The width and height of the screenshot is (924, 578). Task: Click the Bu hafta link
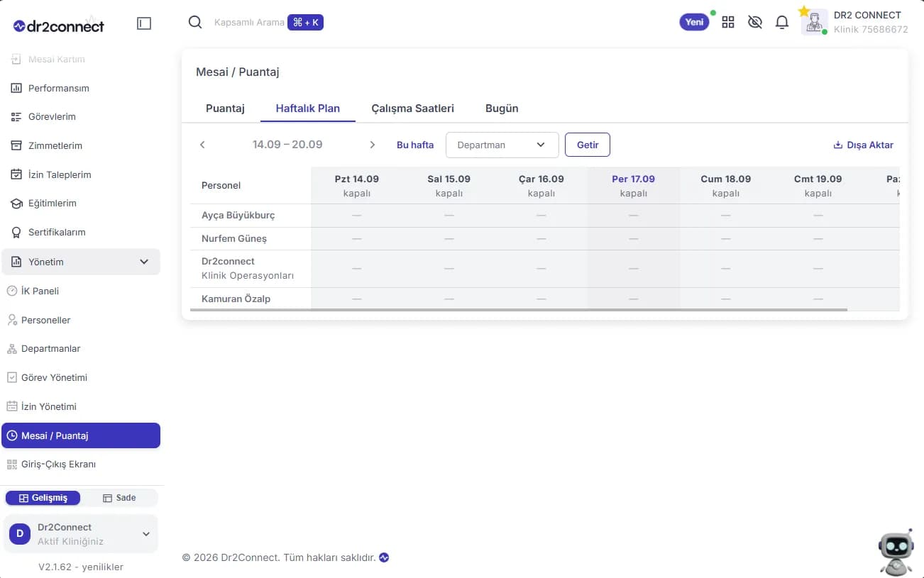tap(415, 145)
